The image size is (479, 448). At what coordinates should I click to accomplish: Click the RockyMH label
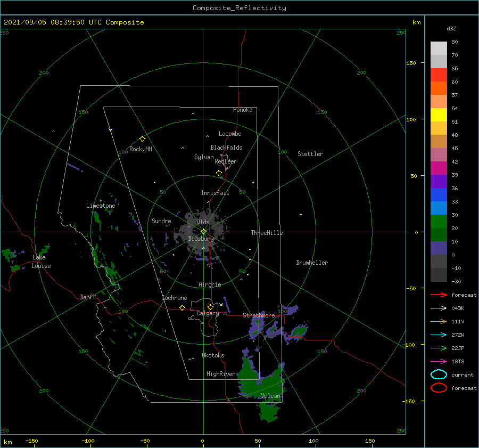tap(141, 149)
